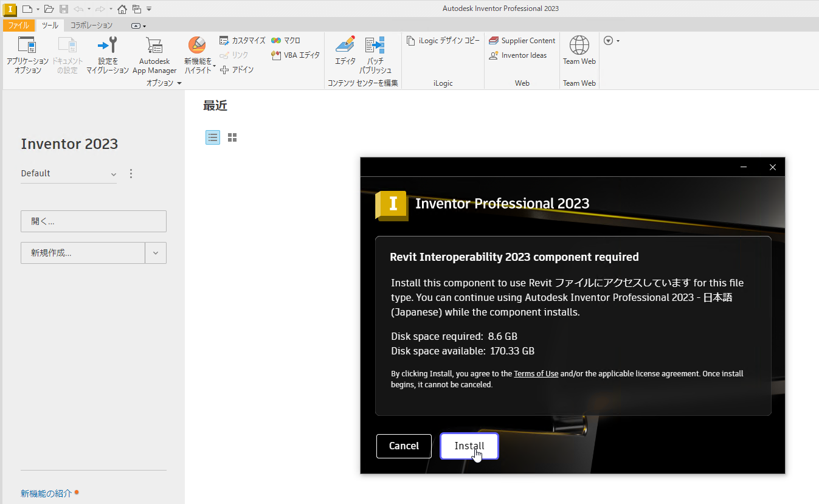Create a new file from quick access toolbar
The width and height of the screenshot is (819, 504).
[x=27, y=9]
